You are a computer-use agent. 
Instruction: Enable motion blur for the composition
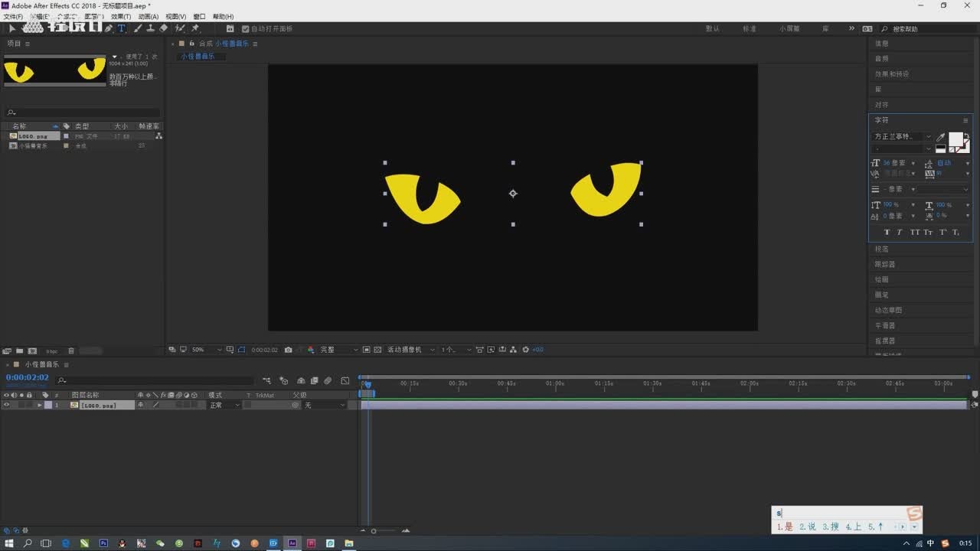(328, 380)
